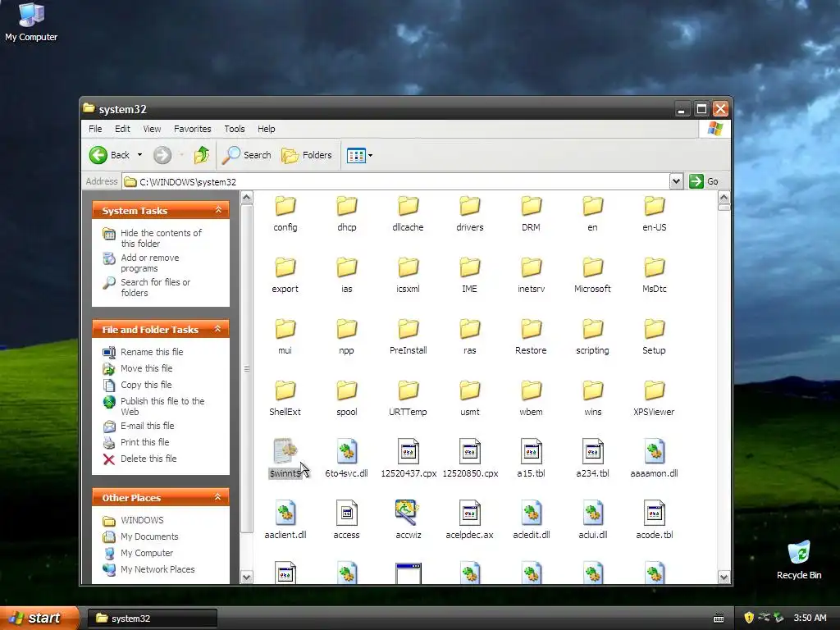Select My Computer desktop icon

pyautogui.click(x=31, y=23)
